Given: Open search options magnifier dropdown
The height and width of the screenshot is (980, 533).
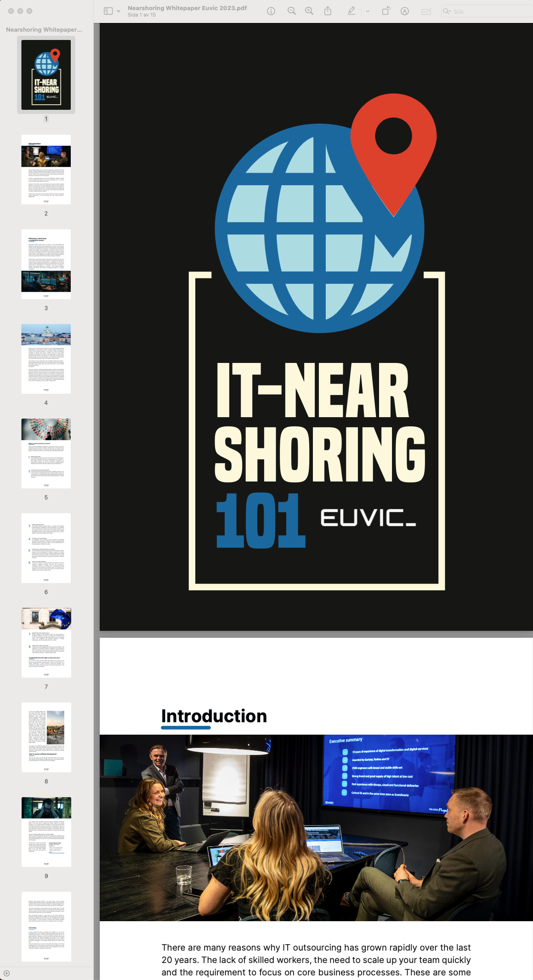Looking at the screenshot, I should [447, 11].
